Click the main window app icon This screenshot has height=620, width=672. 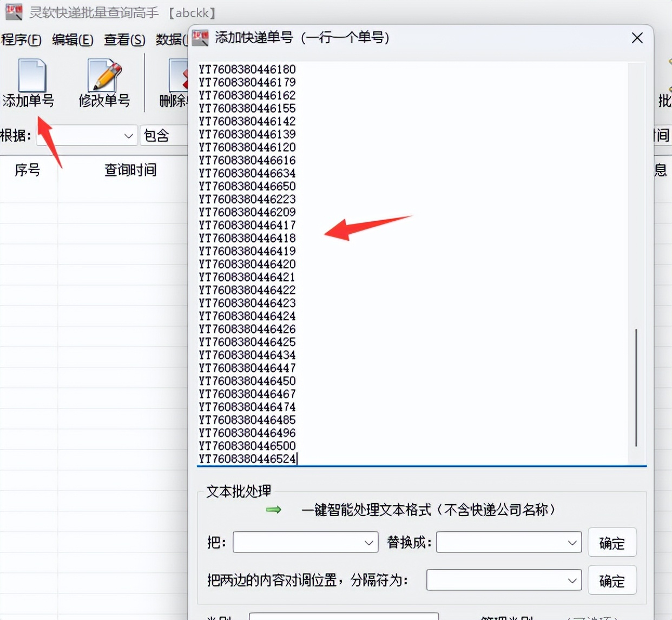[x=14, y=12]
